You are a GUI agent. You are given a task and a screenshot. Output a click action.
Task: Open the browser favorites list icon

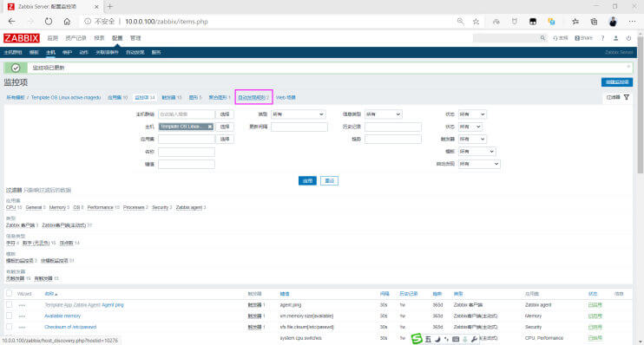point(575,22)
